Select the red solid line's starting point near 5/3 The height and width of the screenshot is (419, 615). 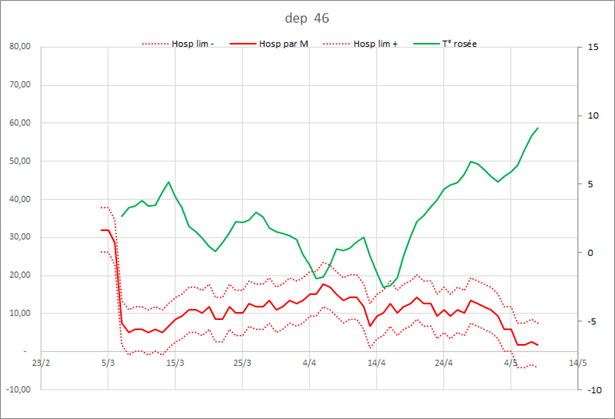[102, 230]
